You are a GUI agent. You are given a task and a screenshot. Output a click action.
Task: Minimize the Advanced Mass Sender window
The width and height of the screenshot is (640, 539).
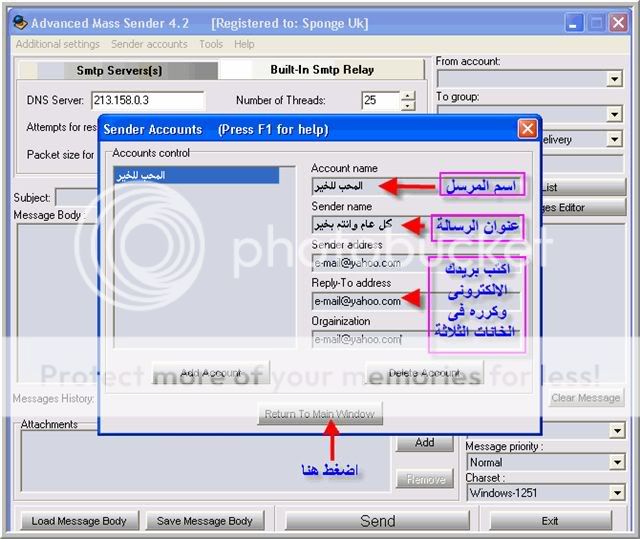(x=573, y=23)
